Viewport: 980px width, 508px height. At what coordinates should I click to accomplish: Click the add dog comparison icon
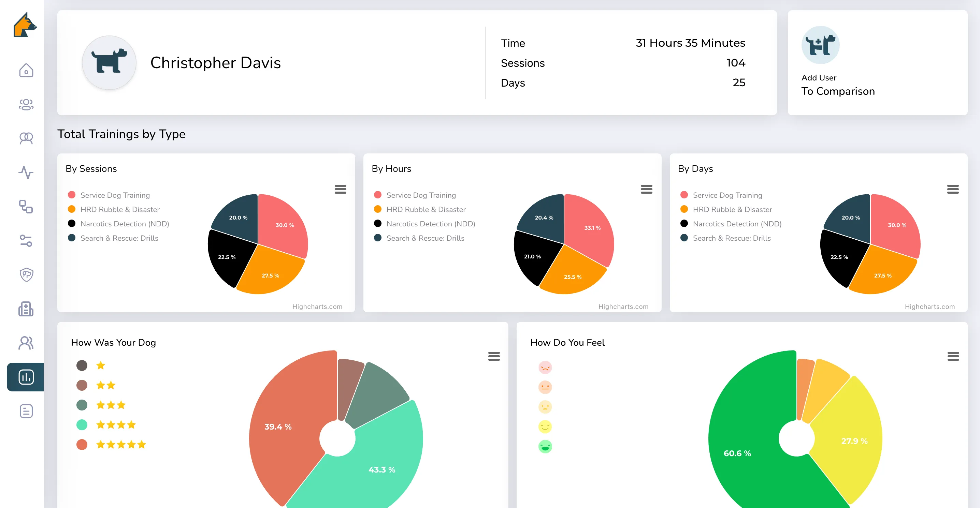(x=820, y=45)
